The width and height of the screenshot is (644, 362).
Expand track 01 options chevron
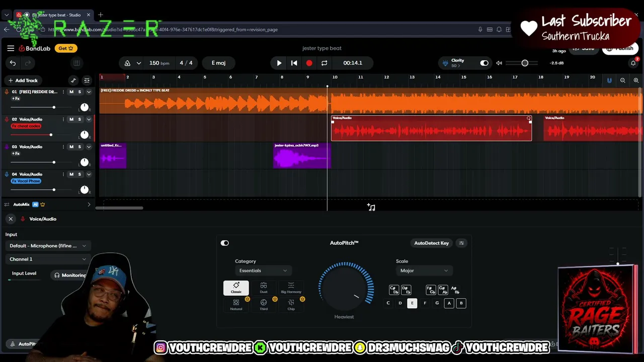89,92
